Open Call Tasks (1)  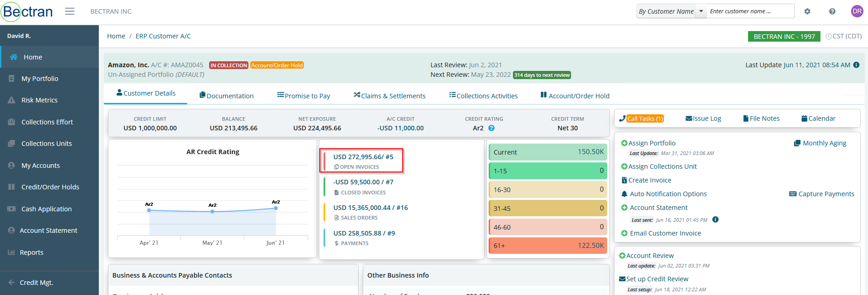(x=642, y=118)
